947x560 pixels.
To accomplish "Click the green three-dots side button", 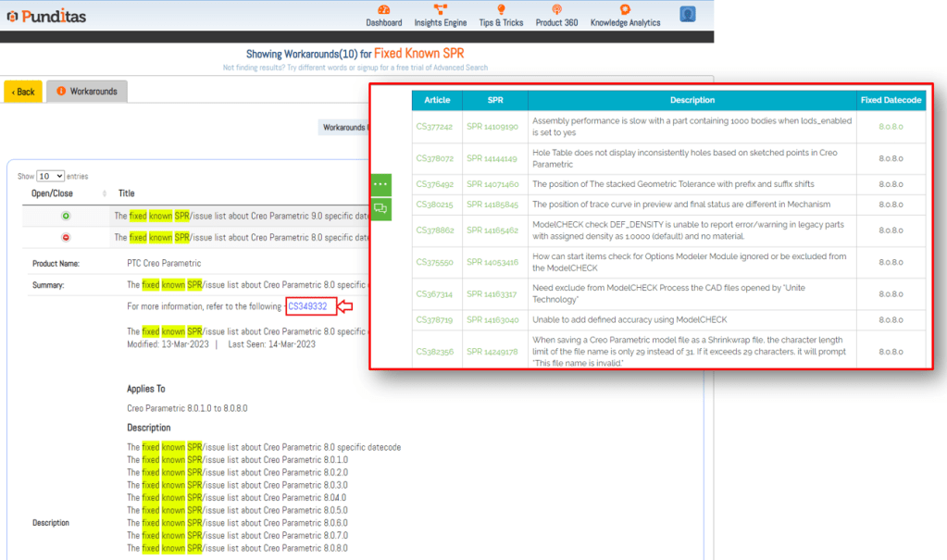I will coord(380,184).
